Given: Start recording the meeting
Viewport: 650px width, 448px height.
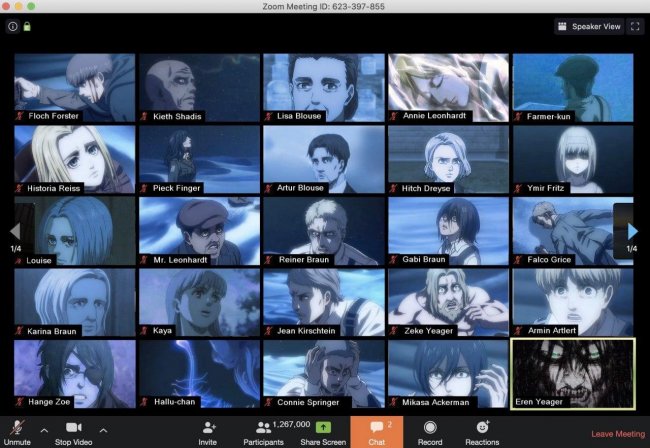Looking at the screenshot, I should [x=429, y=427].
